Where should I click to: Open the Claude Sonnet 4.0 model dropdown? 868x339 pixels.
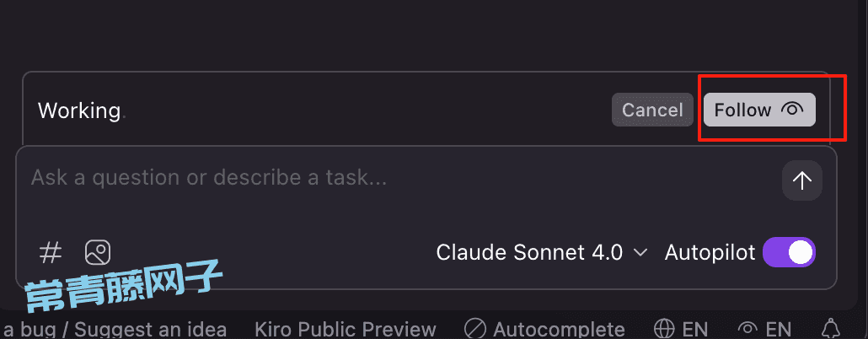(541, 253)
